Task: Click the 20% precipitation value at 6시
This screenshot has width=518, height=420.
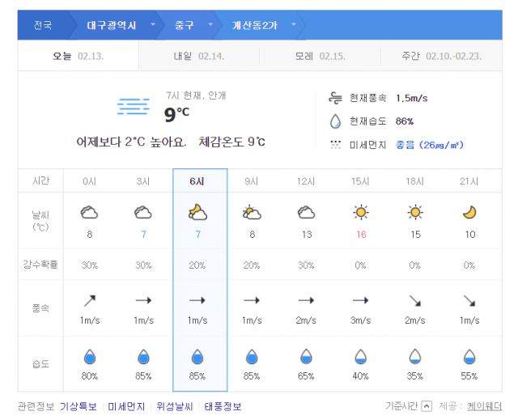Action: pos(197,265)
